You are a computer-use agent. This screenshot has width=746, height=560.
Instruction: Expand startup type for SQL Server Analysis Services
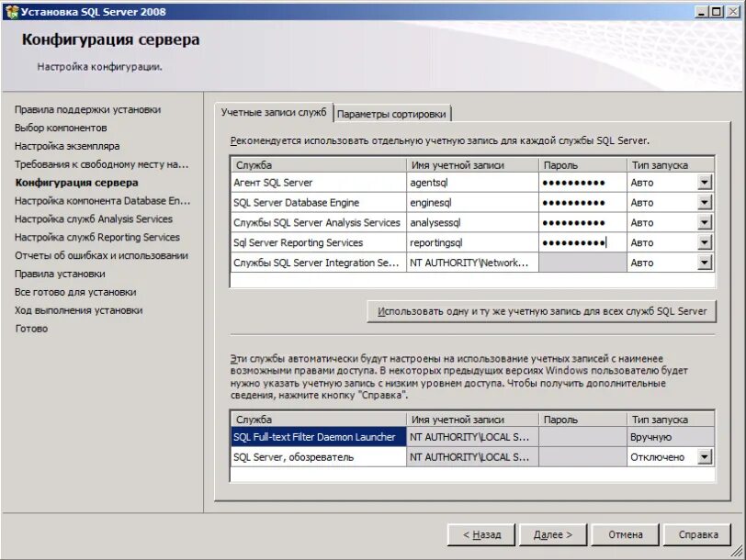[x=704, y=222]
